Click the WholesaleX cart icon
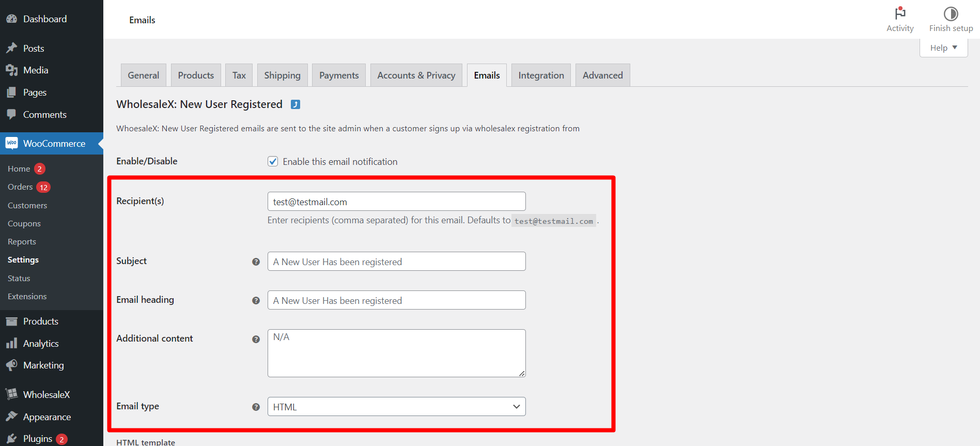980x446 pixels. tap(11, 394)
